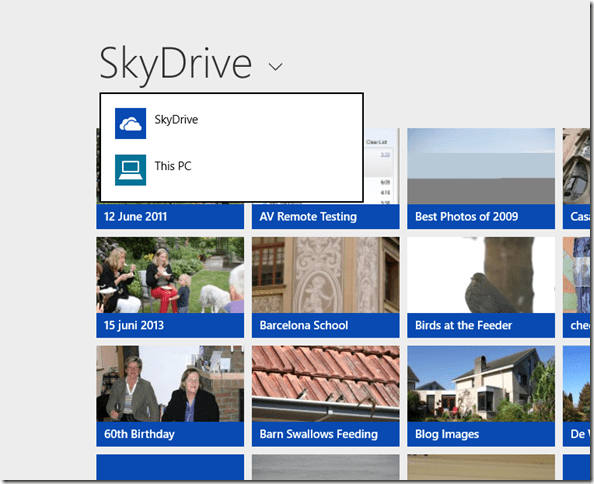Open the Barn Swallows Feeding thumbnail
This screenshot has width=594, height=484.
pyautogui.click(x=325, y=384)
